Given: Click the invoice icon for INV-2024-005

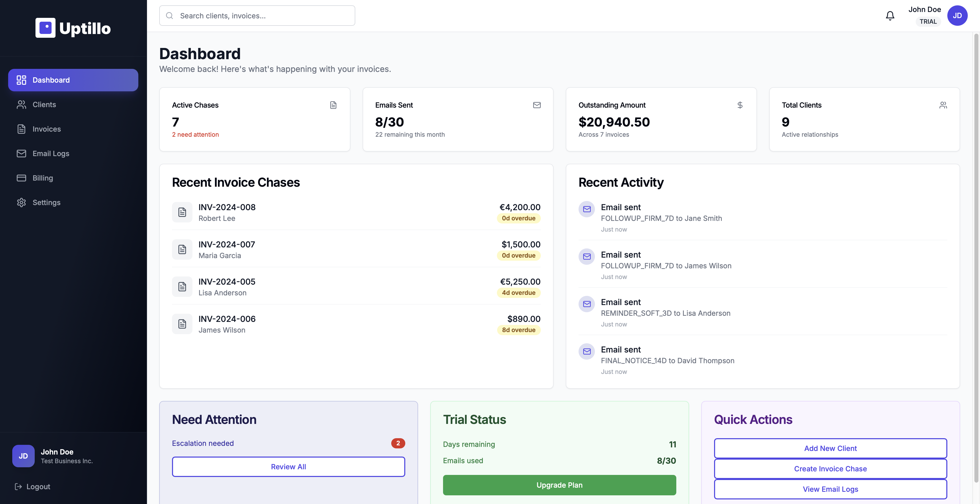Looking at the screenshot, I should tap(182, 287).
